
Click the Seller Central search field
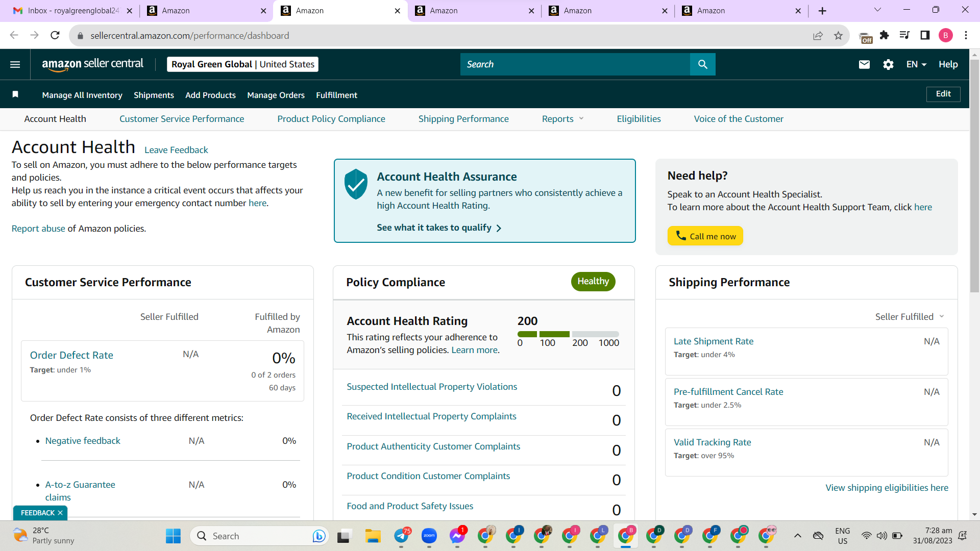[575, 64]
